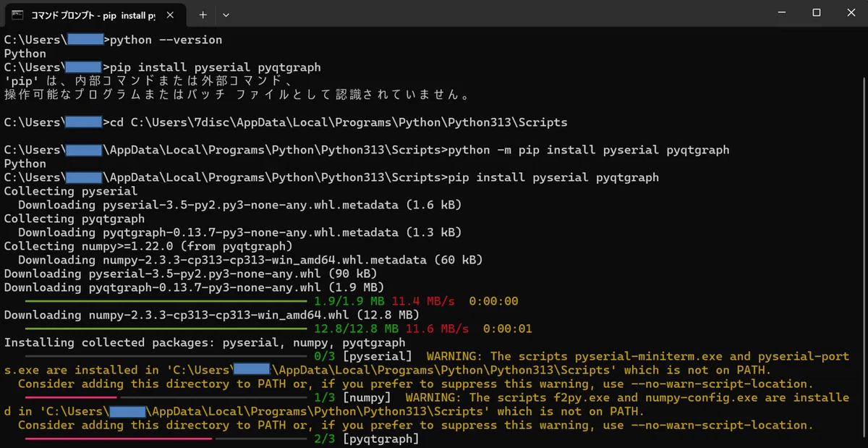Click the '操作可能なプログラム' error line
This screenshot has width=868, height=448.
[x=237, y=95]
